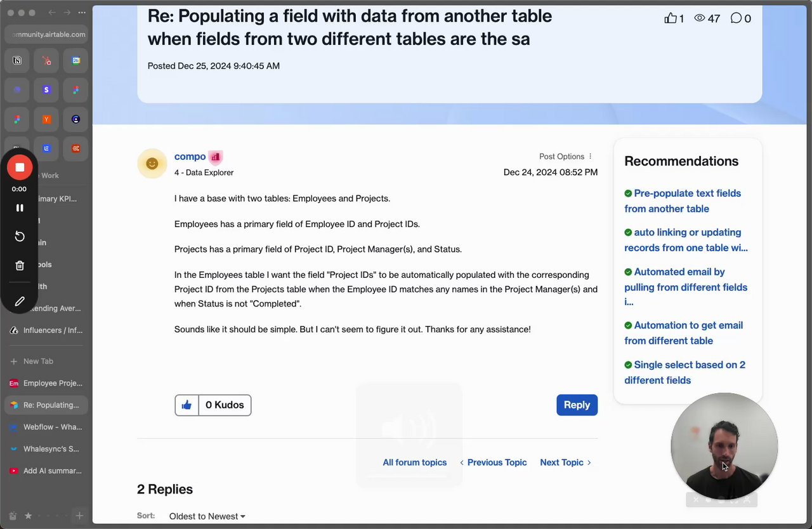
Task: Click the community.airtable.com address bar
Action: 48,34
